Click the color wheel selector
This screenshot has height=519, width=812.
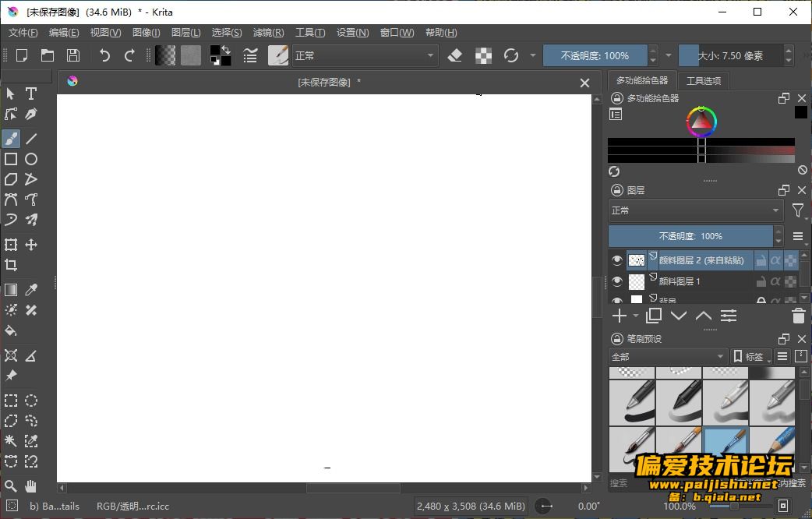(x=701, y=122)
